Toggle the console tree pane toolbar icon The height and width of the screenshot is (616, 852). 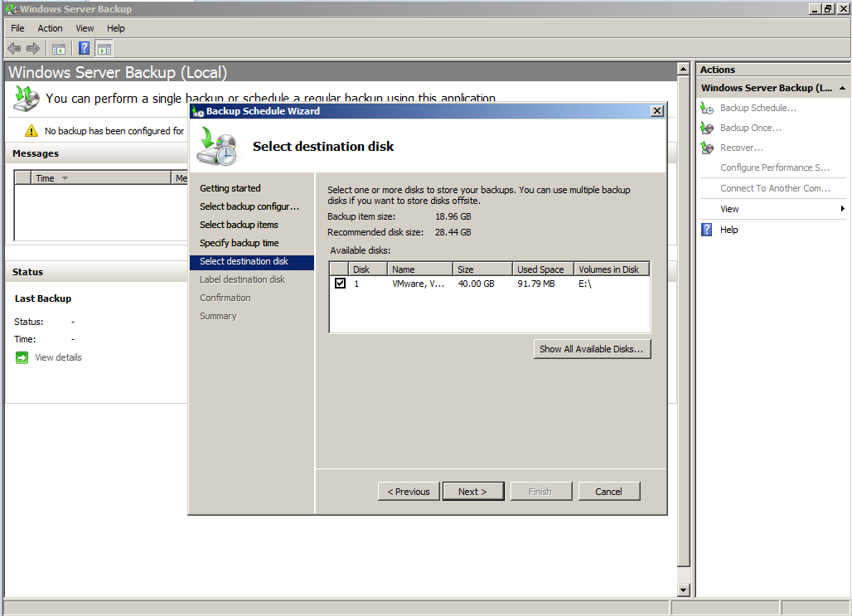[x=59, y=49]
